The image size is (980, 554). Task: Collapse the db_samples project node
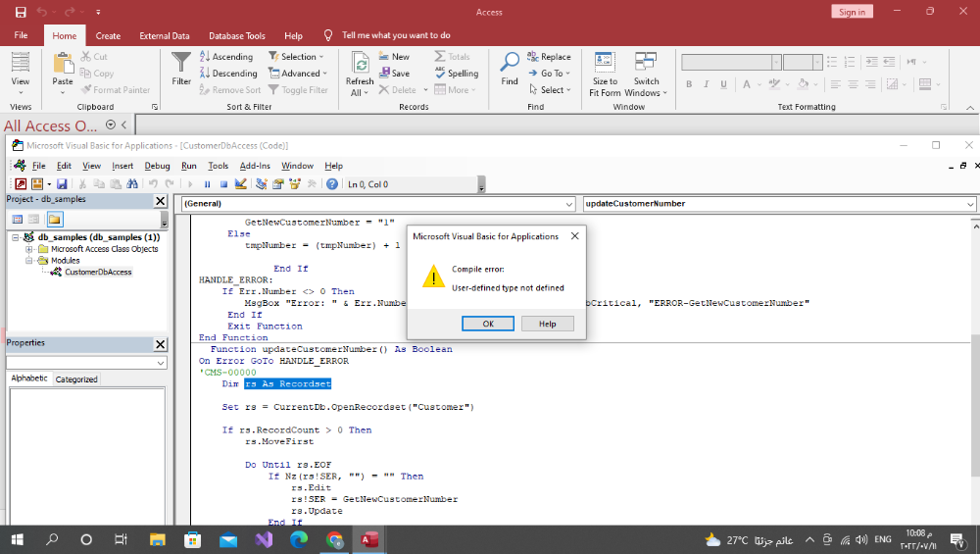point(16,237)
